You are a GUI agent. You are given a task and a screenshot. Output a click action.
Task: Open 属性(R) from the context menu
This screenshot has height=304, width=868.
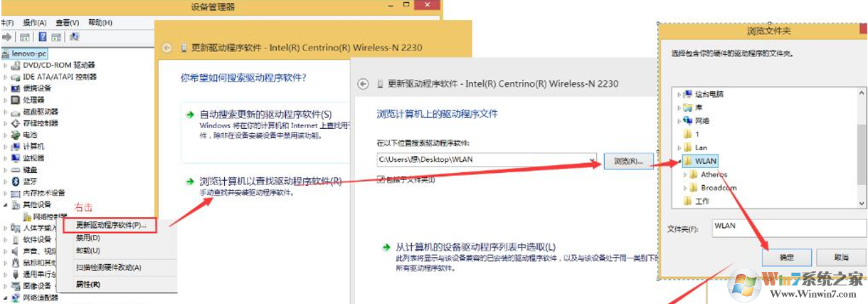pos(88,284)
